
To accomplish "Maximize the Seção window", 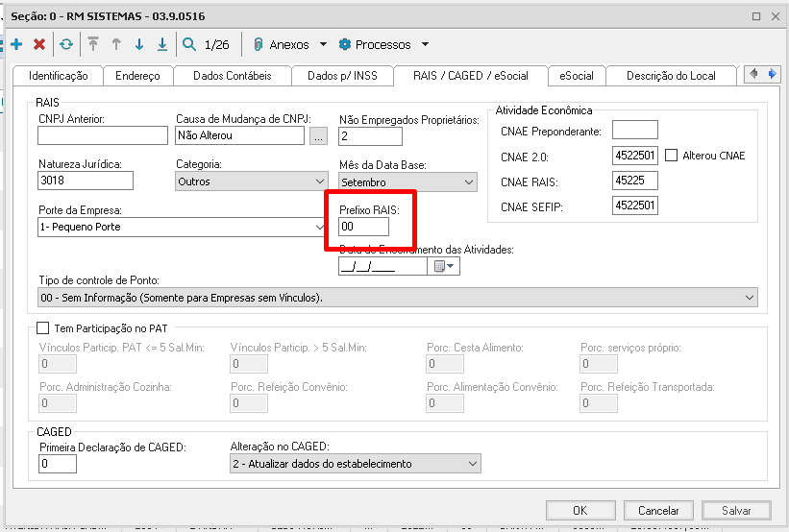I will coord(756,16).
